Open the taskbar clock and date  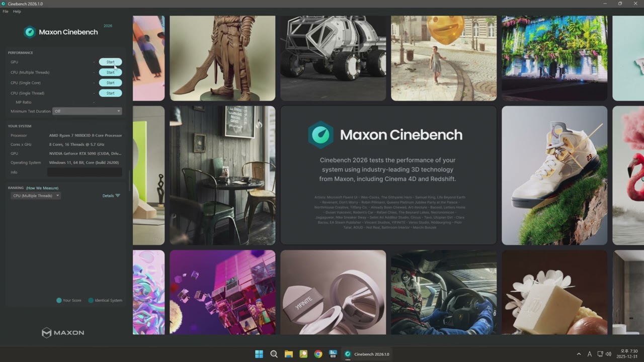pyautogui.click(x=627, y=354)
